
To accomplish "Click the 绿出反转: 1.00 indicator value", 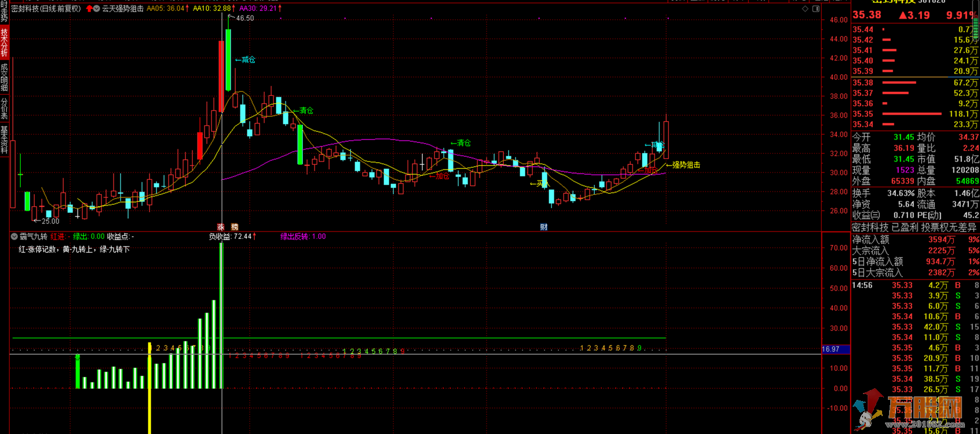I will pyautogui.click(x=303, y=237).
